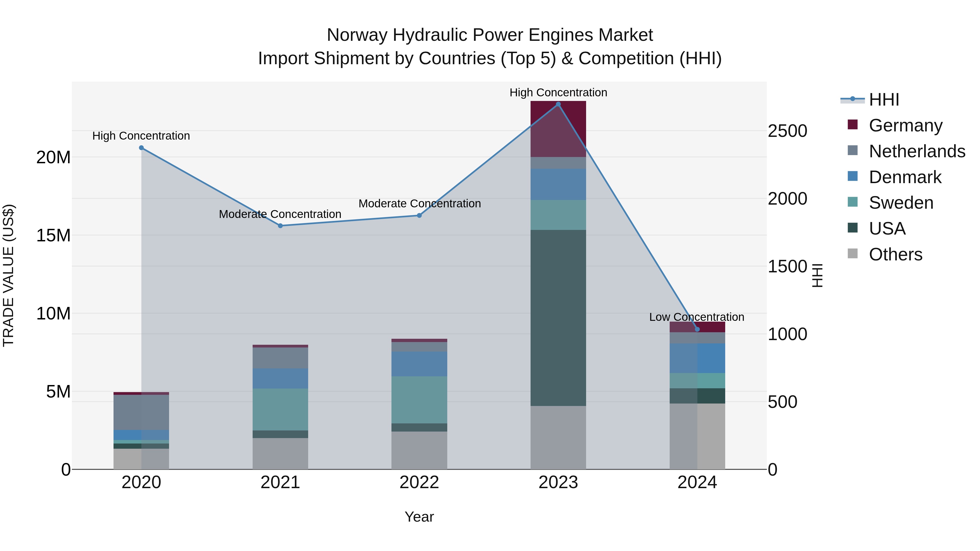Screen dimensions: 980x551
Task: Toggle the Others legend entry
Action: pos(885,254)
